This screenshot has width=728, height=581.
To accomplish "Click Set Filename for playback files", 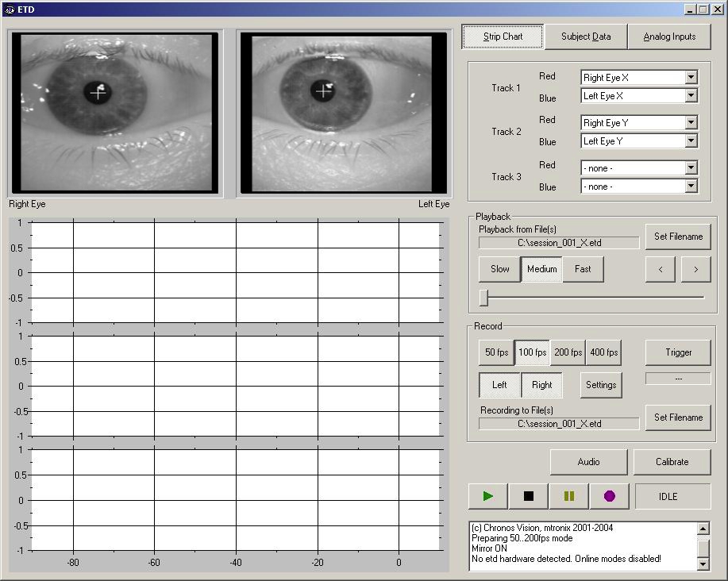I will pos(677,236).
